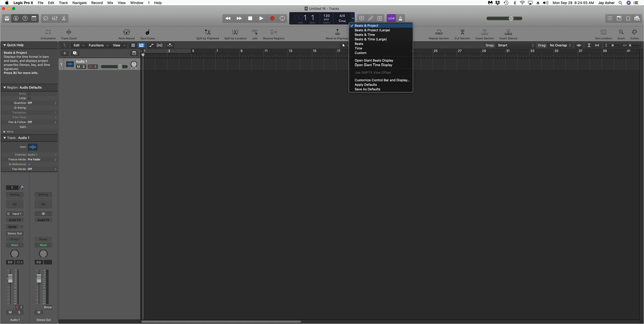The height and width of the screenshot is (324, 644).
Task: Click the Audio 1 track volume slider
Action: (x=114, y=67)
